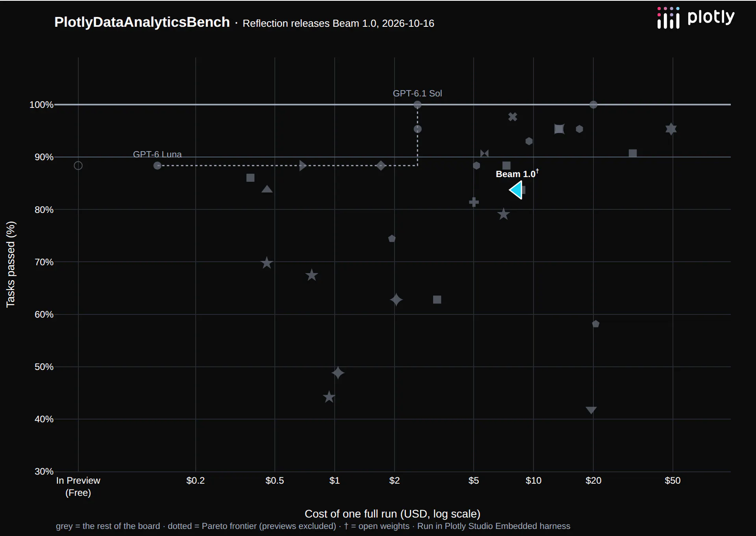
Task: Click the cyan Beam 1.0 triangle marker
Action: tap(516, 190)
